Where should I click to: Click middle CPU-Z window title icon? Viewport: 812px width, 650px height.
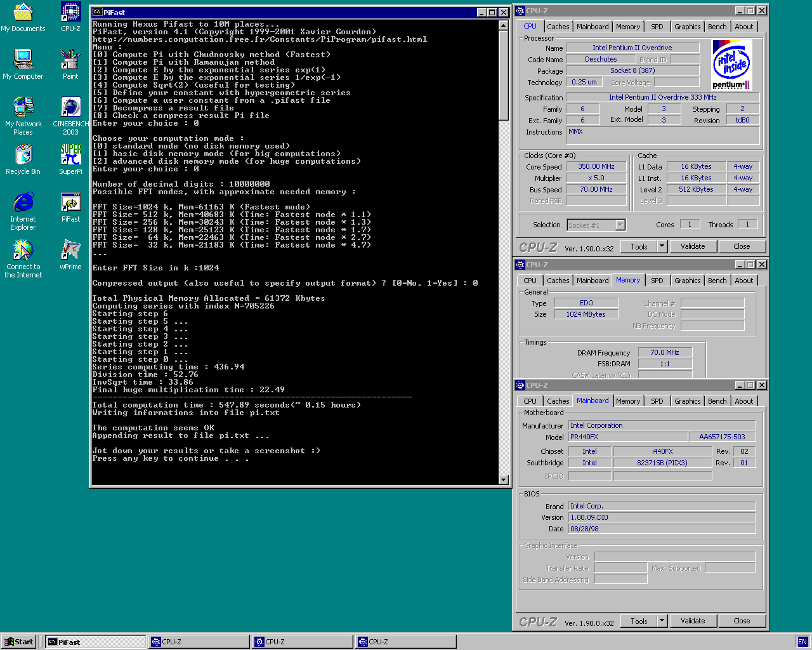(x=520, y=265)
